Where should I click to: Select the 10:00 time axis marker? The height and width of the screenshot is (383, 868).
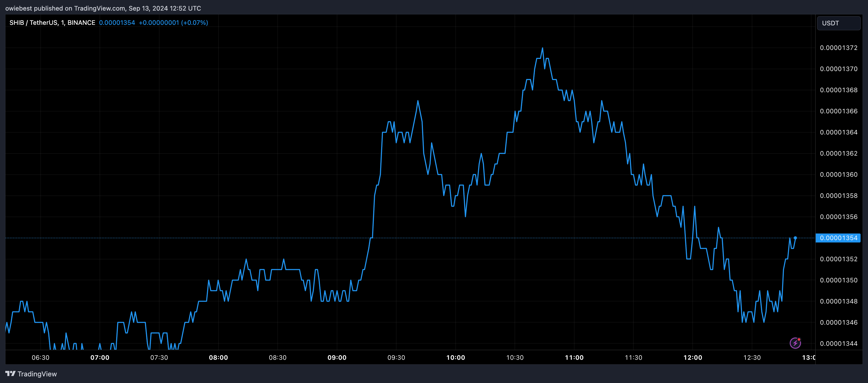click(456, 357)
